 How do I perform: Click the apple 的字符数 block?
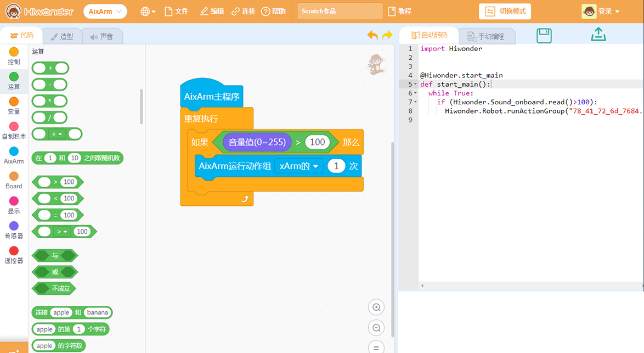coord(59,346)
